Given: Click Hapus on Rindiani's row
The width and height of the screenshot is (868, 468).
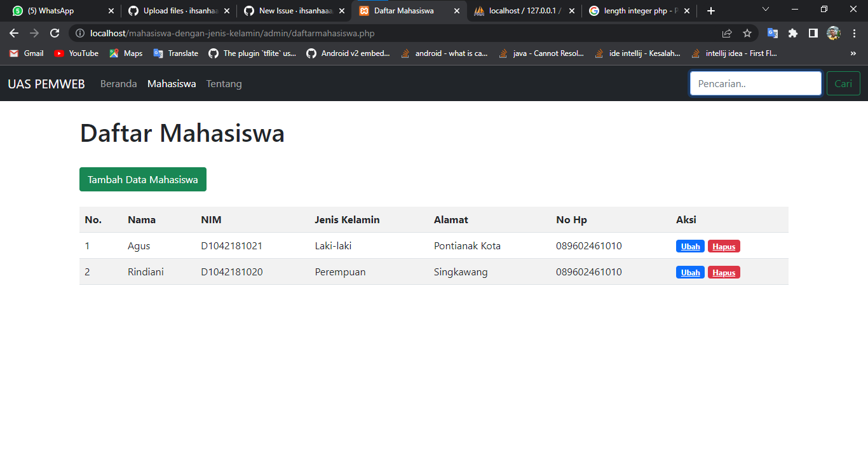Looking at the screenshot, I should tap(724, 272).
